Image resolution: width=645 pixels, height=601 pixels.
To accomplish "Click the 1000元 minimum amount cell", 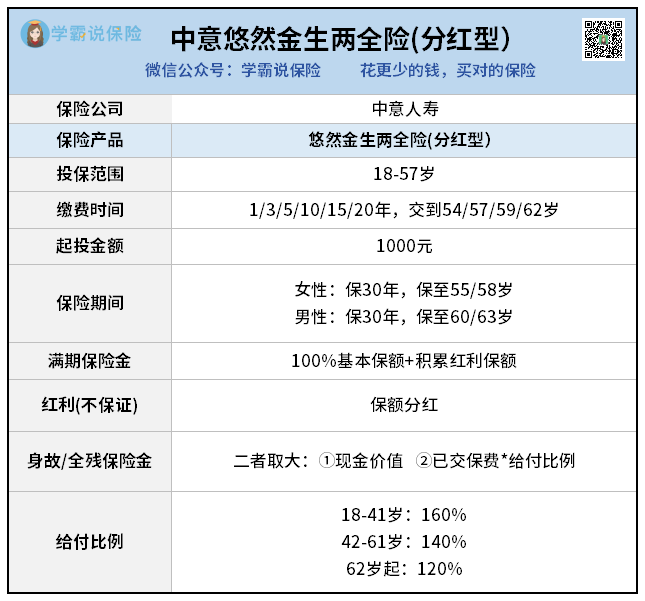I will click(x=404, y=246).
